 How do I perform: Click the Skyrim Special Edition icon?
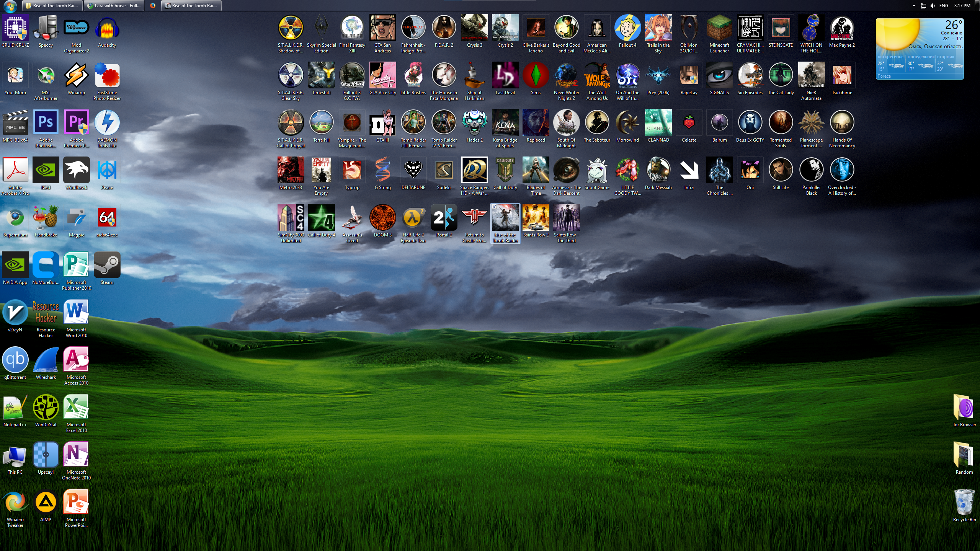point(322,28)
